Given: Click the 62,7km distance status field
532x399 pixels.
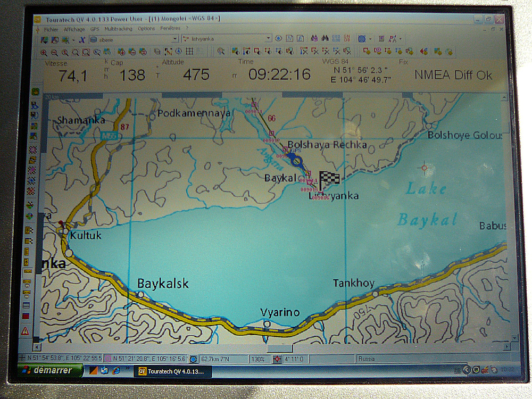Looking at the screenshot, I should (x=223, y=359).
